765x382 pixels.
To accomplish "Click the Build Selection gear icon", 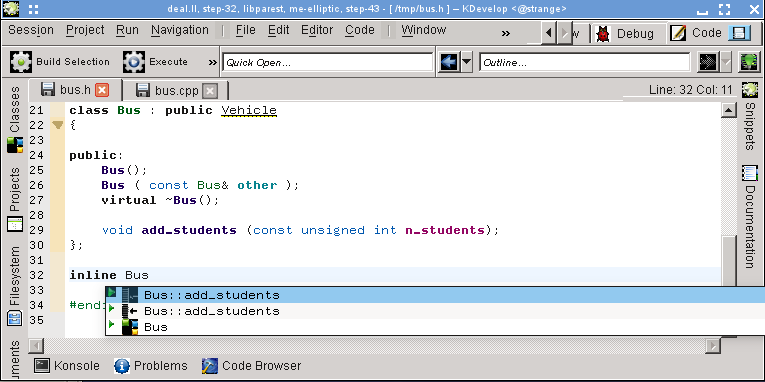I will [x=21, y=62].
